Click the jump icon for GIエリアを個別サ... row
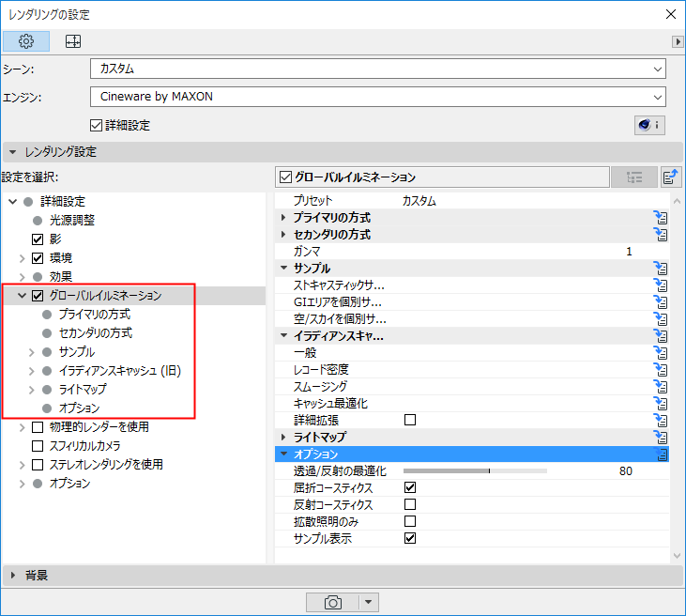 [661, 302]
